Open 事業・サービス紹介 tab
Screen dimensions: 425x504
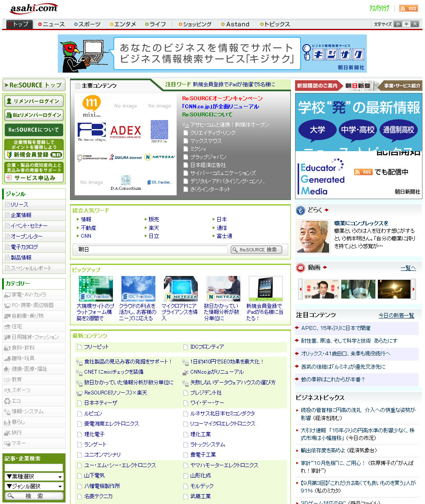[x=401, y=85]
